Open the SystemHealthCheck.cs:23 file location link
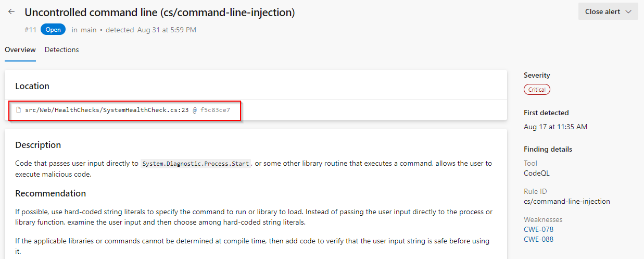This screenshot has width=644, height=259. [107, 110]
